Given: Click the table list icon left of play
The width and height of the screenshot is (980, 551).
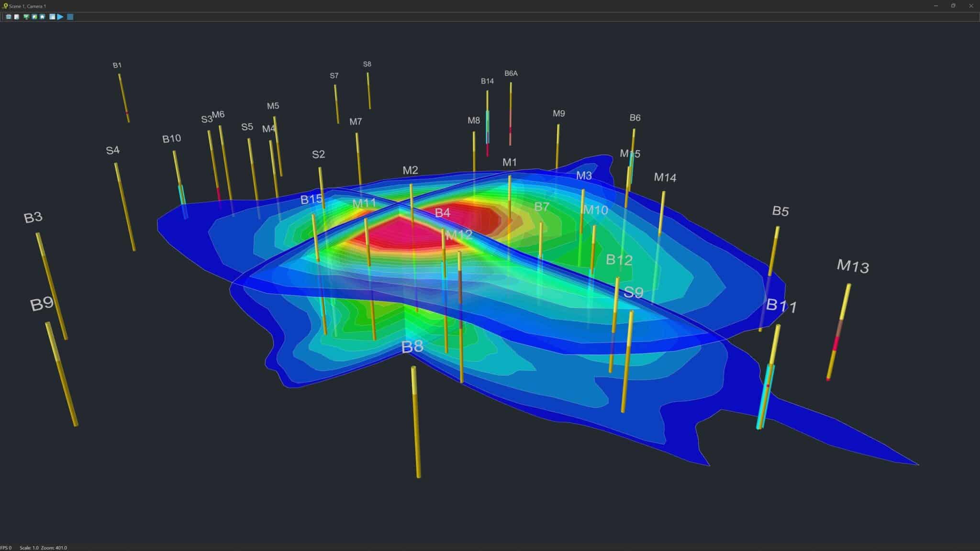Looking at the screenshot, I should click(52, 17).
